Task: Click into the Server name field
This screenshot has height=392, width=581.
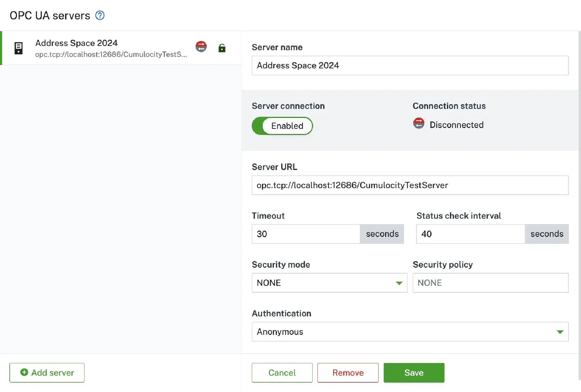Action: 410,65
